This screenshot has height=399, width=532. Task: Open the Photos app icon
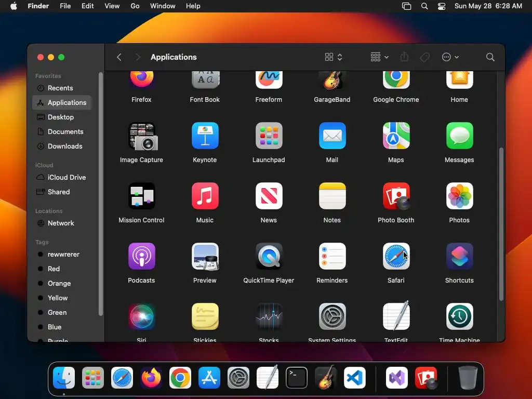pyautogui.click(x=459, y=196)
